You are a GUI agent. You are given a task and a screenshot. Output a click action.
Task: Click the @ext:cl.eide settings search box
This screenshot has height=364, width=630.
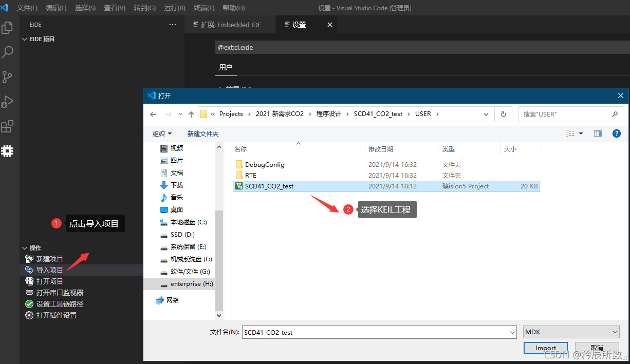pyautogui.click(x=422, y=47)
